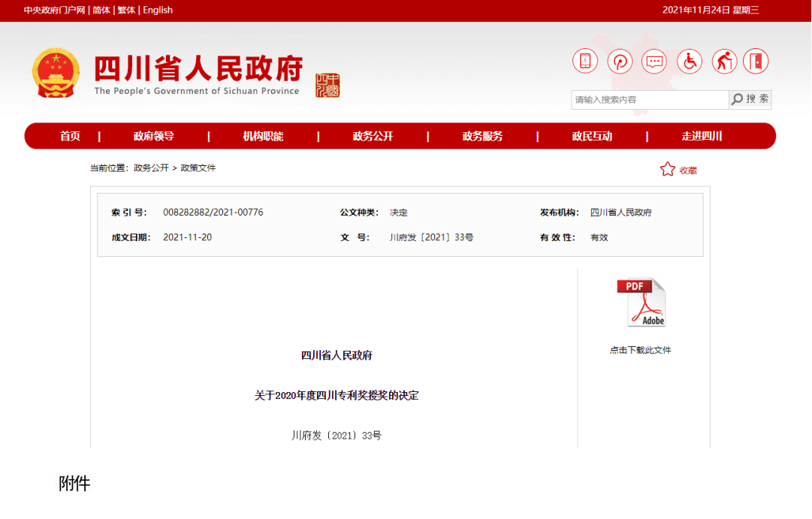
Task: Click the 发布机构 label
Action: click(558, 213)
